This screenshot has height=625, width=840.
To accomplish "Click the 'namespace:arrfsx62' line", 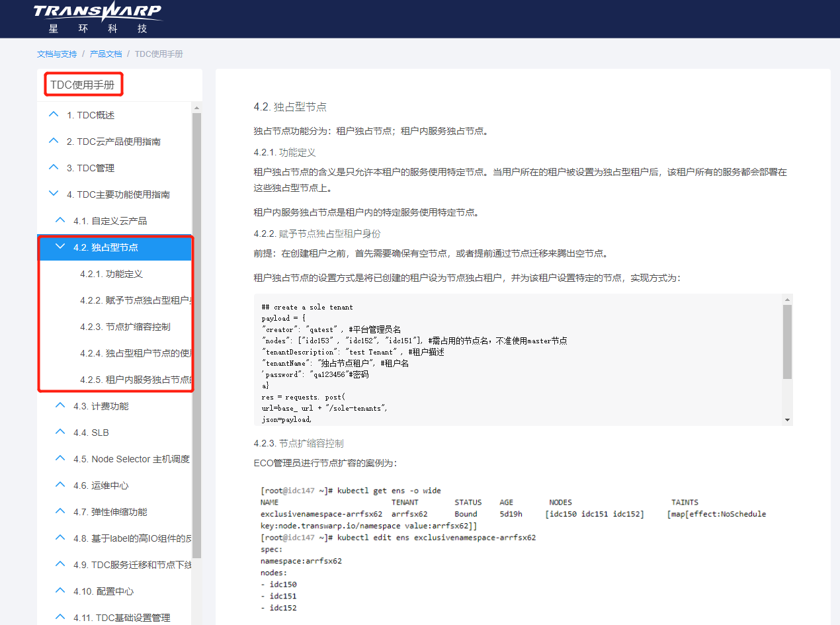I will (x=301, y=561).
